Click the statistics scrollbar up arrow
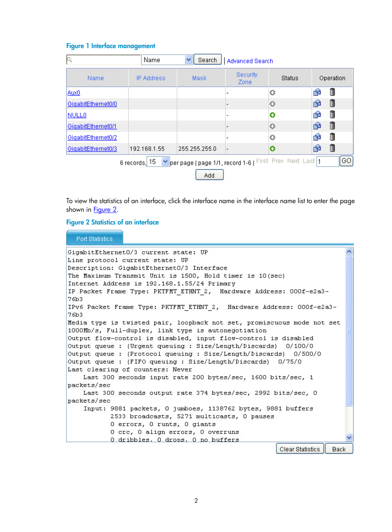Viewport: 392px width, 532px height. (x=349, y=252)
